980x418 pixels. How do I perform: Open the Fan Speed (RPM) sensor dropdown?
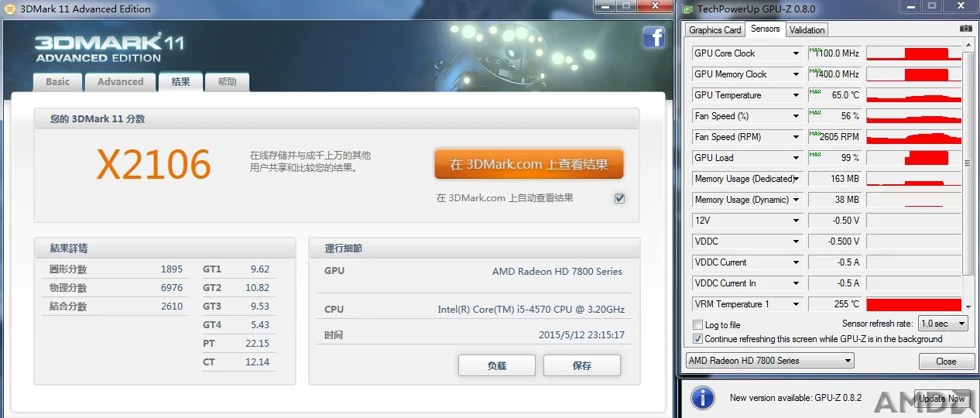(796, 137)
